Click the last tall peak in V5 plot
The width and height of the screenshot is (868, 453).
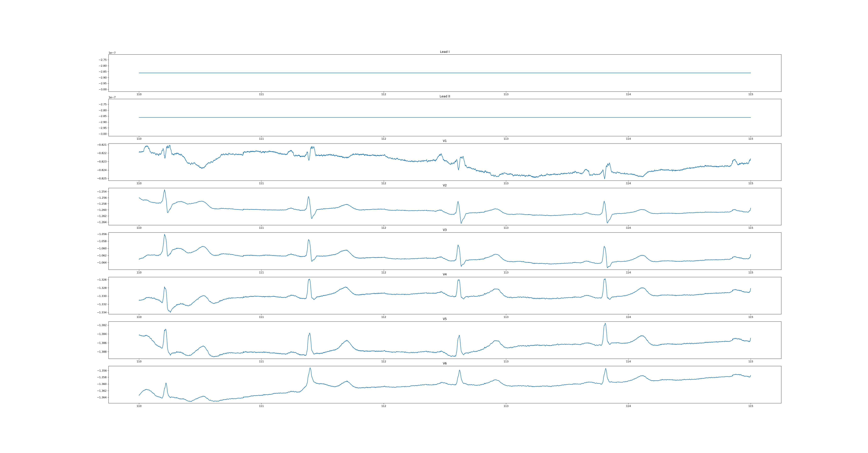[605, 324]
